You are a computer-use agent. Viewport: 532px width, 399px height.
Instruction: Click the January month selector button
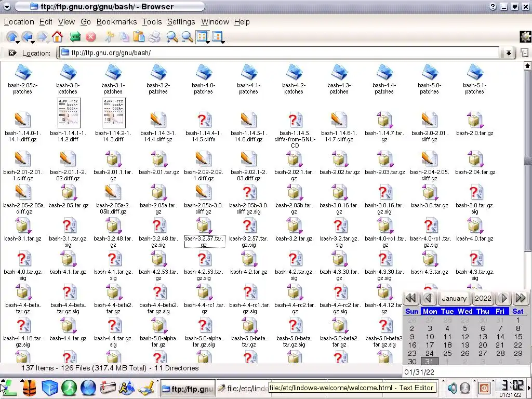pyautogui.click(x=454, y=298)
